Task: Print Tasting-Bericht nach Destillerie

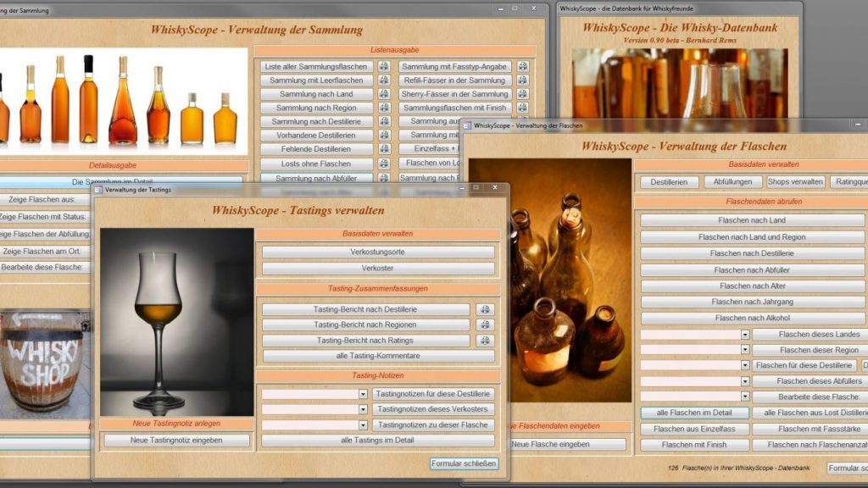Action: coord(485,310)
